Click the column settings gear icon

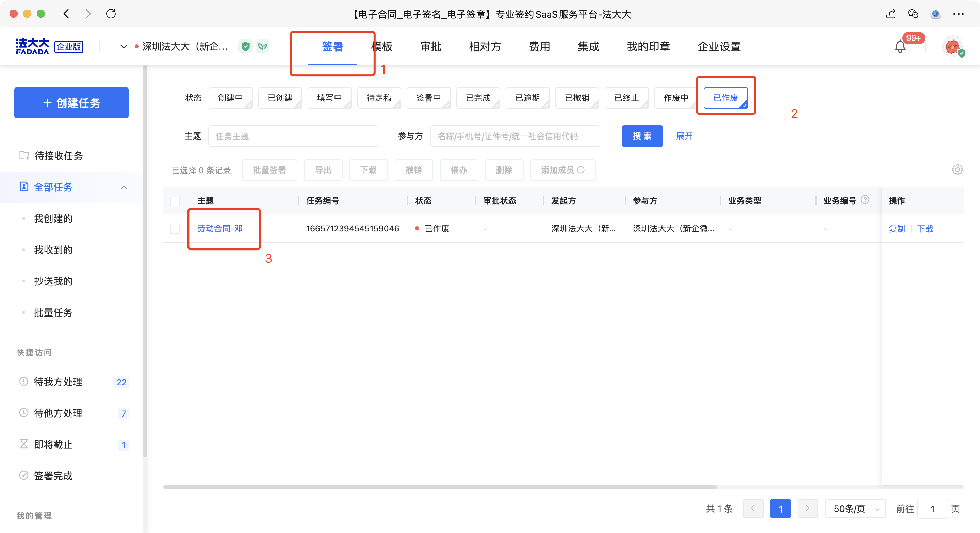[x=957, y=170]
